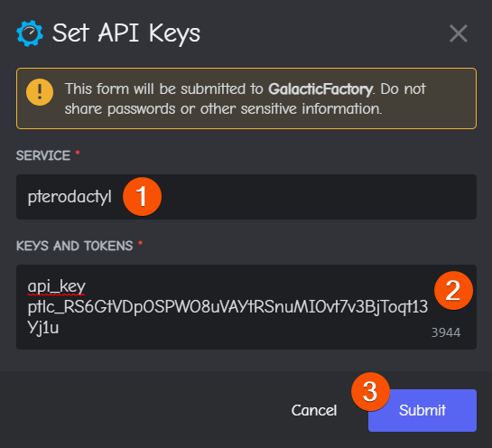Click the orange step 2 badge
The image size is (492, 448).
(x=453, y=291)
